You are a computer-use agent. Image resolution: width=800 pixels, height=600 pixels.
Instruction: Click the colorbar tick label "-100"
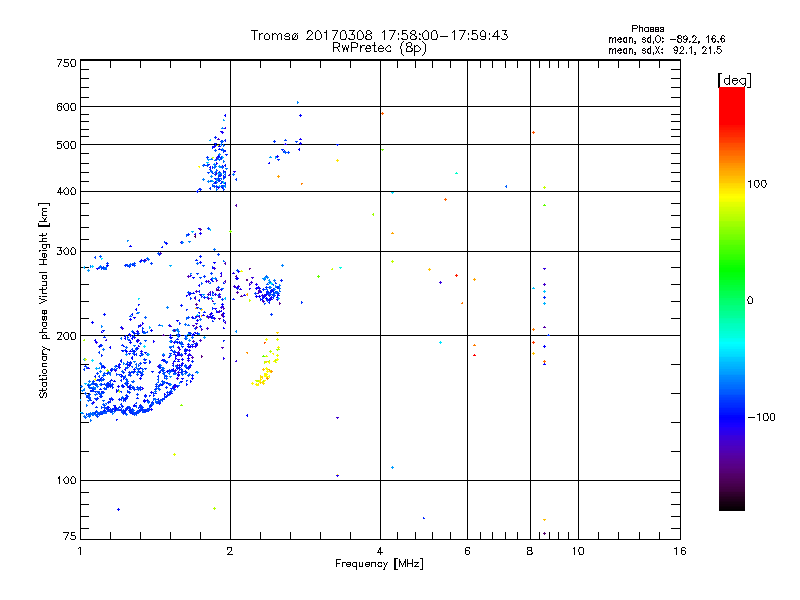pyautogui.click(x=761, y=417)
